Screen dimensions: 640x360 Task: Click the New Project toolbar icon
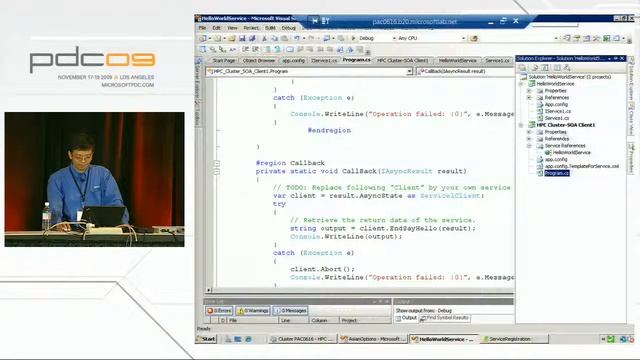[x=203, y=38]
